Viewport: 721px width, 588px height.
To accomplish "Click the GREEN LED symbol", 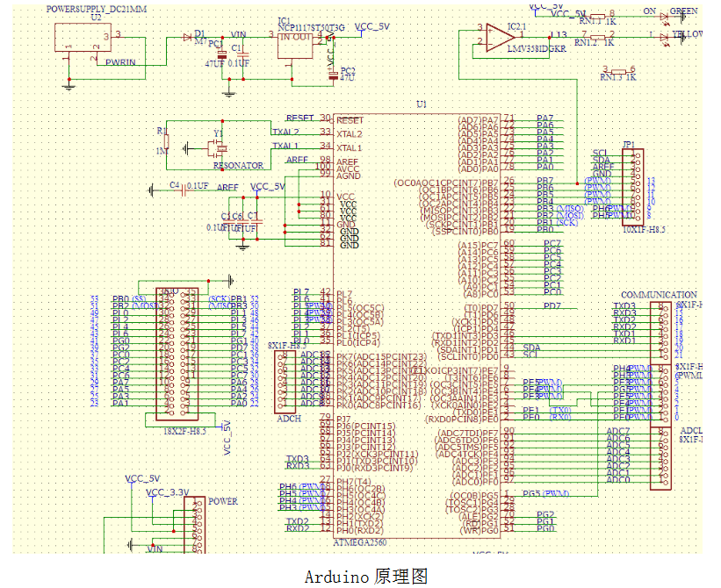I will [x=664, y=18].
